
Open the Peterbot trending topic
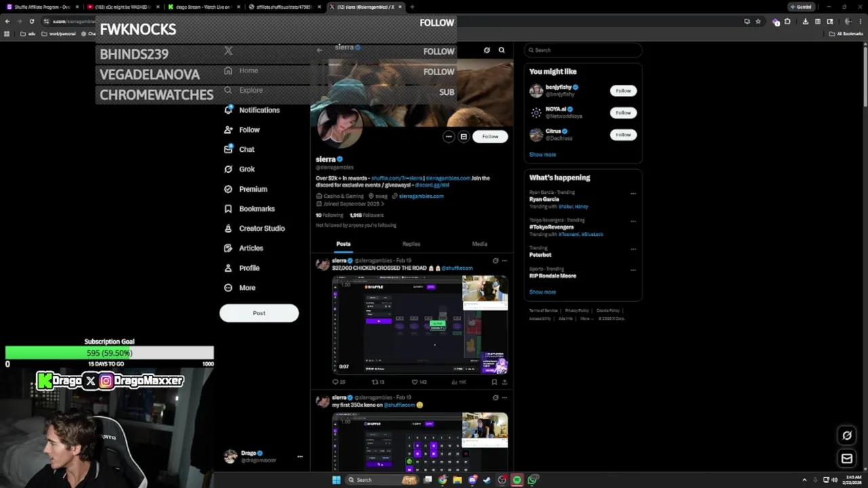point(540,255)
